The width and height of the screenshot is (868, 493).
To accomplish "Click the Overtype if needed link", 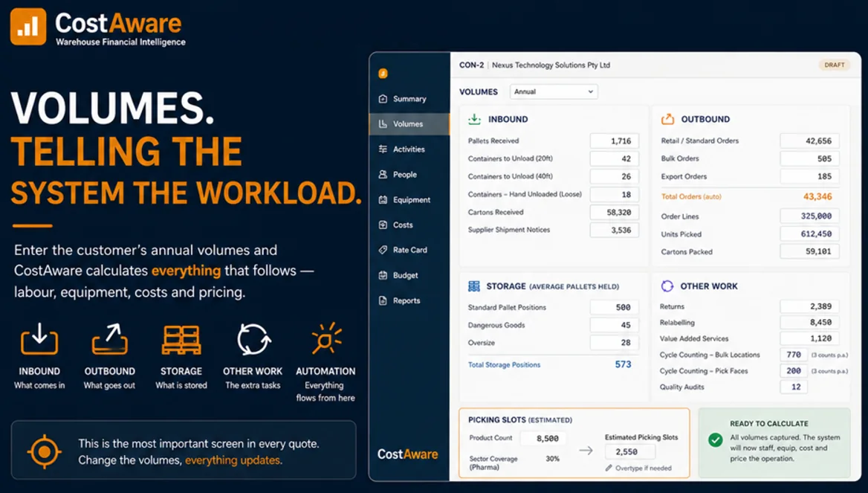I will pyautogui.click(x=644, y=468).
